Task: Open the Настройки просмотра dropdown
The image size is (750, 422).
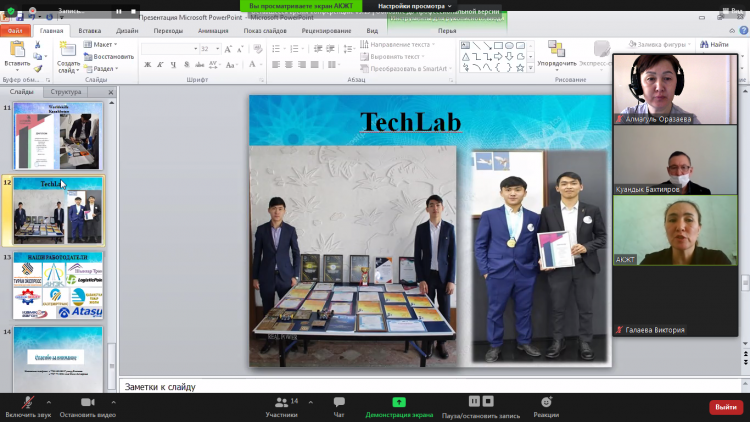Action: click(x=411, y=6)
